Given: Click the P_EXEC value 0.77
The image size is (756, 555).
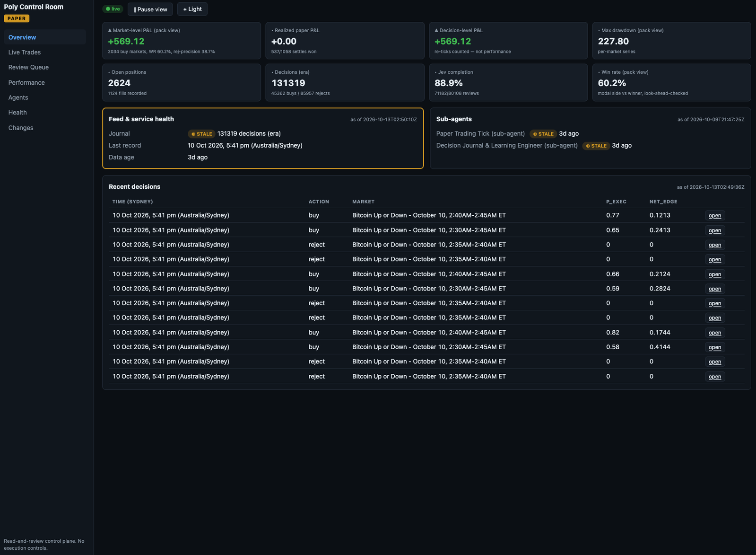Looking at the screenshot, I should click(x=613, y=215).
